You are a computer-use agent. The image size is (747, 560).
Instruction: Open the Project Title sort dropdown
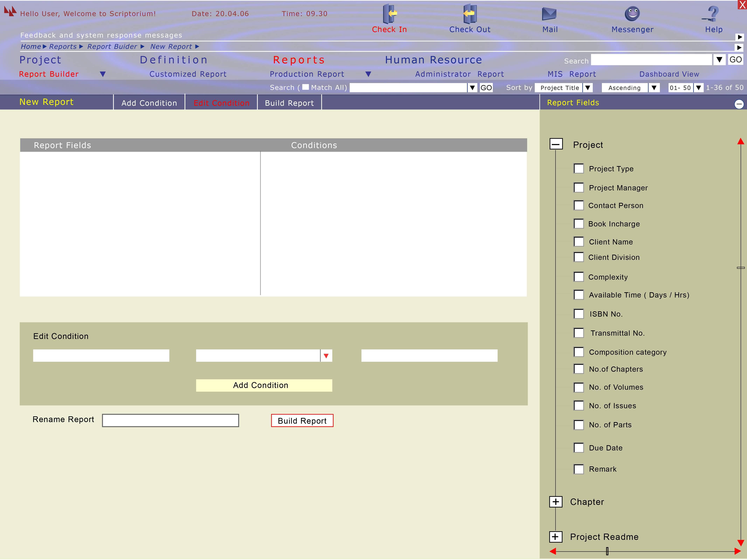click(588, 88)
